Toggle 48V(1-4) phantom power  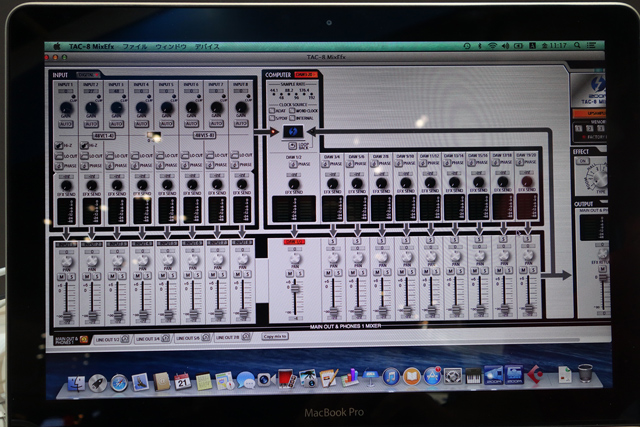[104, 136]
